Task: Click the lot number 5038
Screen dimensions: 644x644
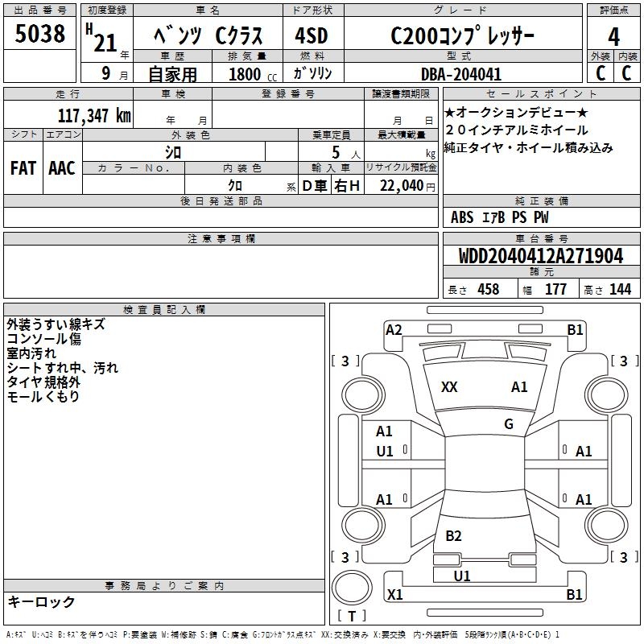Action: 40,35
